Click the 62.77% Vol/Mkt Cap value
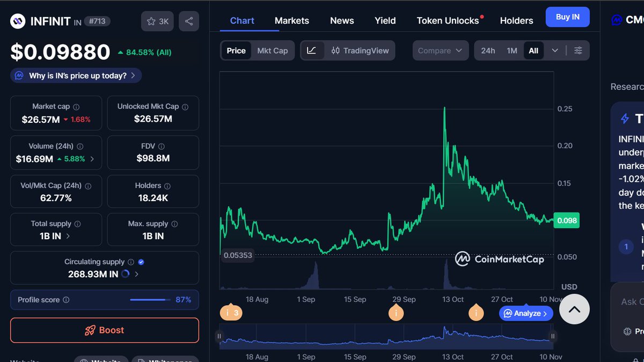The height and width of the screenshot is (362, 644). click(x=56, y=198)
